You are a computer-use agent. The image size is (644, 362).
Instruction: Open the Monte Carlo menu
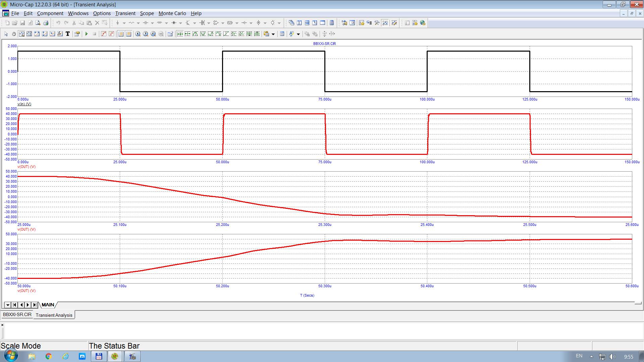coord(172,13)
